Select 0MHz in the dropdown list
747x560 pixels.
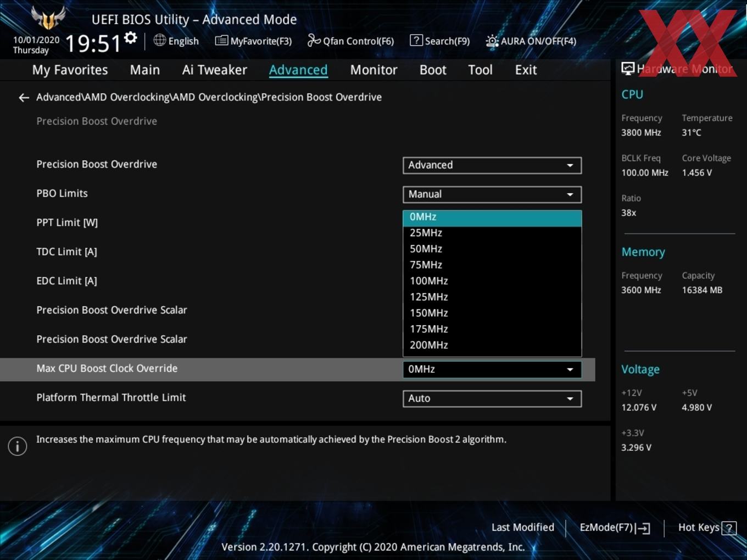click(492, 218)
